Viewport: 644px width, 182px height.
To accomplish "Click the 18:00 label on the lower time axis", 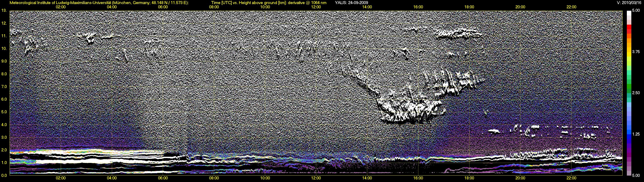I will click(x=469, y=178).
